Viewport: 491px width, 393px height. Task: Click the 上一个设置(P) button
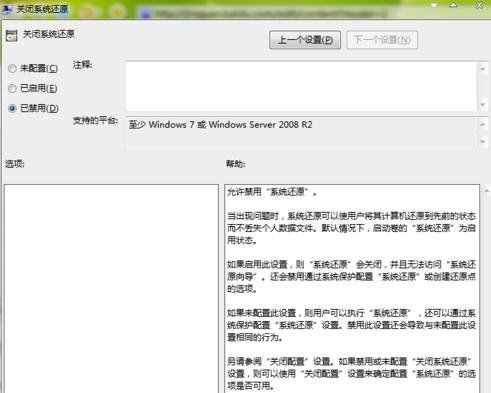coord(305,40)
